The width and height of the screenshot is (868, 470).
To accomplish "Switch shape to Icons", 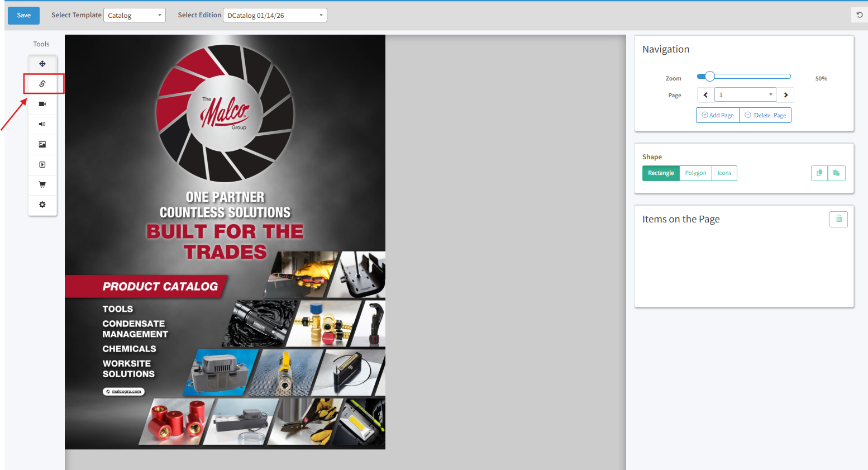I will click(x=724, y=173).
